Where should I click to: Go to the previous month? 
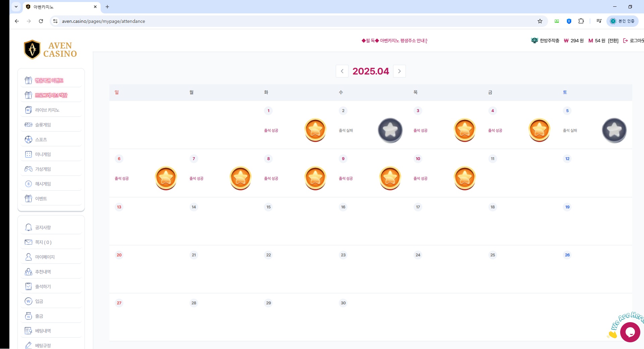(x=342, y=71)
